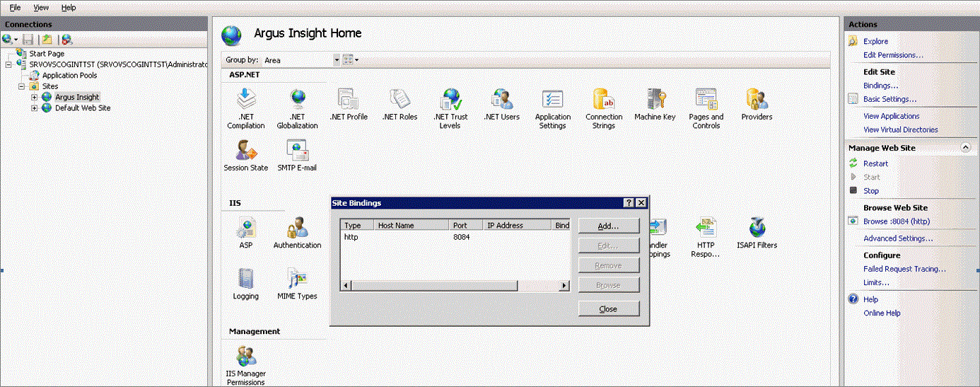Open the Logging feature

pyautogui.click(x=245, y=284)
